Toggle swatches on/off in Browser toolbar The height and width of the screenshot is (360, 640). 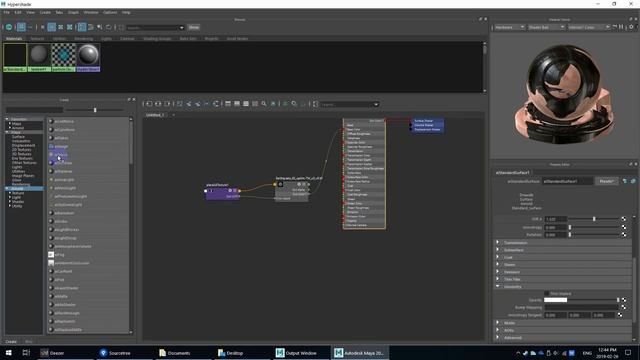9,27
